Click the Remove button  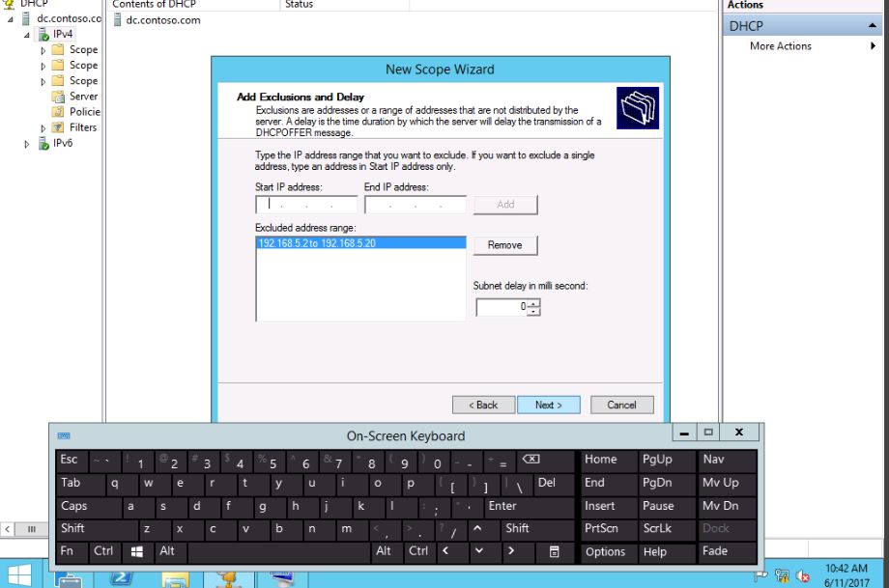click(x=505, y=245)
